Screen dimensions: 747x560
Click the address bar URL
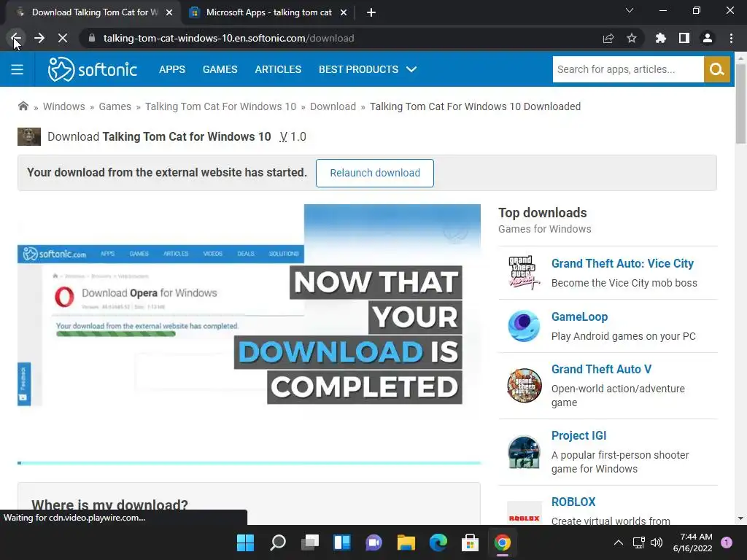[x=228, y=38]
